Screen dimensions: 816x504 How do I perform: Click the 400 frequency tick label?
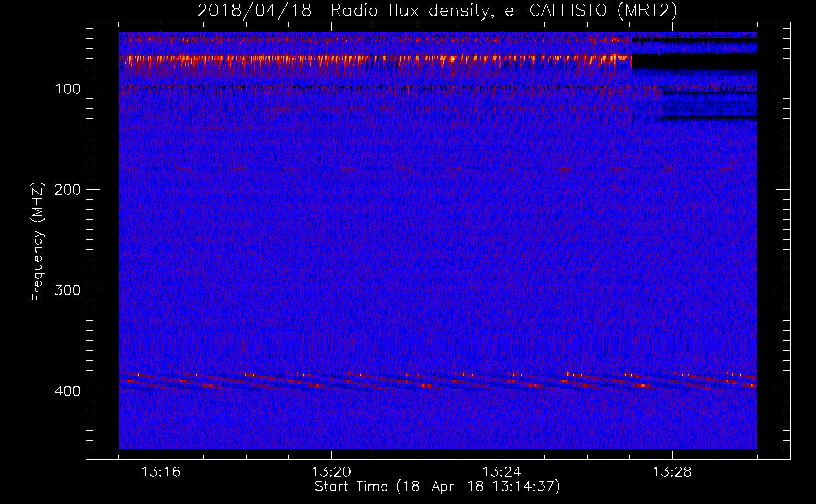click(x=68, y=391)
